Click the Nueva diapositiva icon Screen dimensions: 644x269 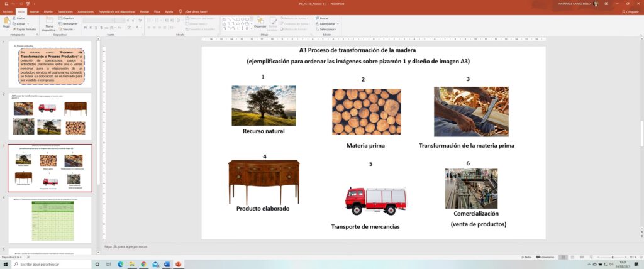point(49,21)
